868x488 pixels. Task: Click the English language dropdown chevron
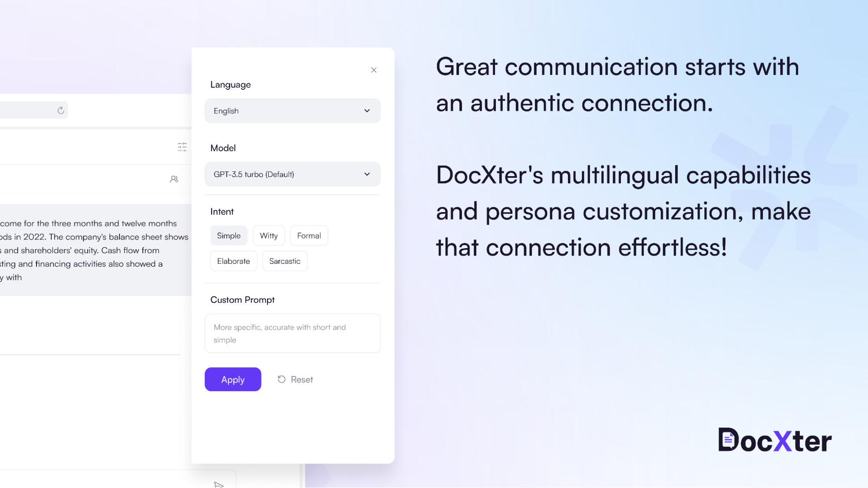(367, 110)
